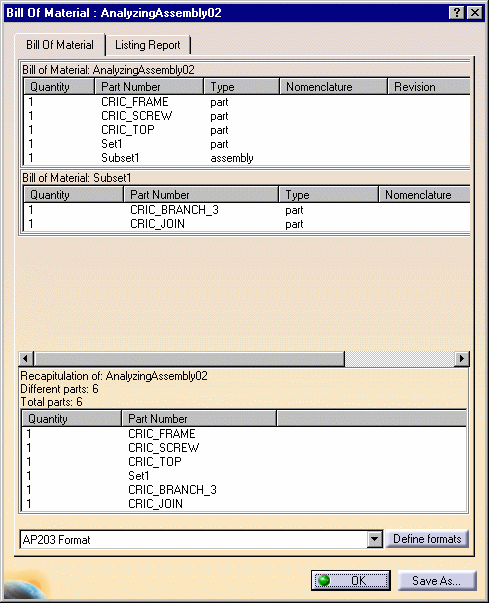489x603 pixels.
Task: Click Type header in Subset1 table
Action: pyautogui.click(x=328, y=195)
